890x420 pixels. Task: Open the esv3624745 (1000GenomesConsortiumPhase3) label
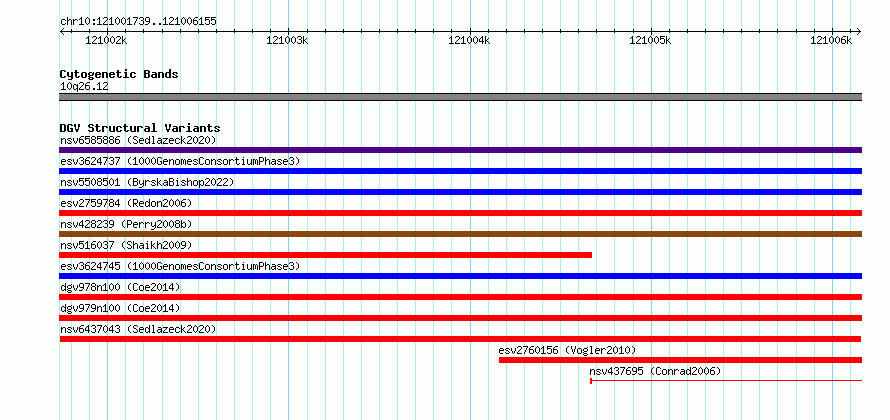pos(180,266)
